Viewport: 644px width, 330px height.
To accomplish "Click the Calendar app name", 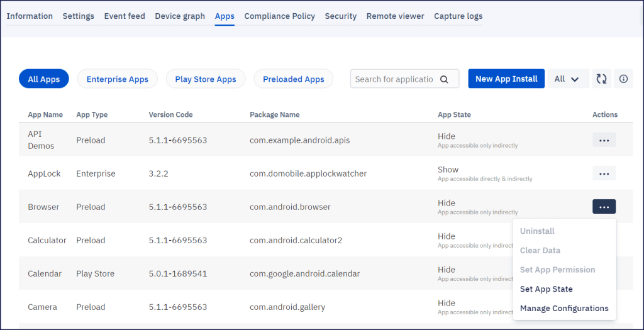I will tap(45, 273).
